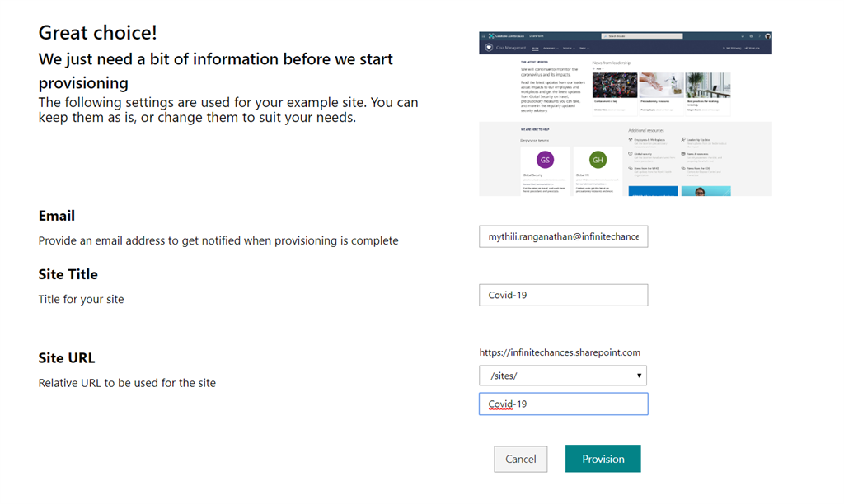Expand the Services menu in the preview navigation
This screenshot has height=504, width=844.
[567, 49]
